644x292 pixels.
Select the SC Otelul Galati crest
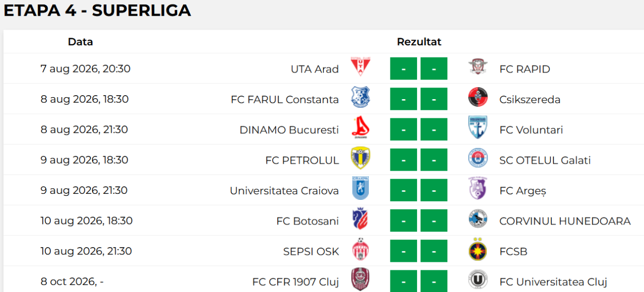pos(477,158)
